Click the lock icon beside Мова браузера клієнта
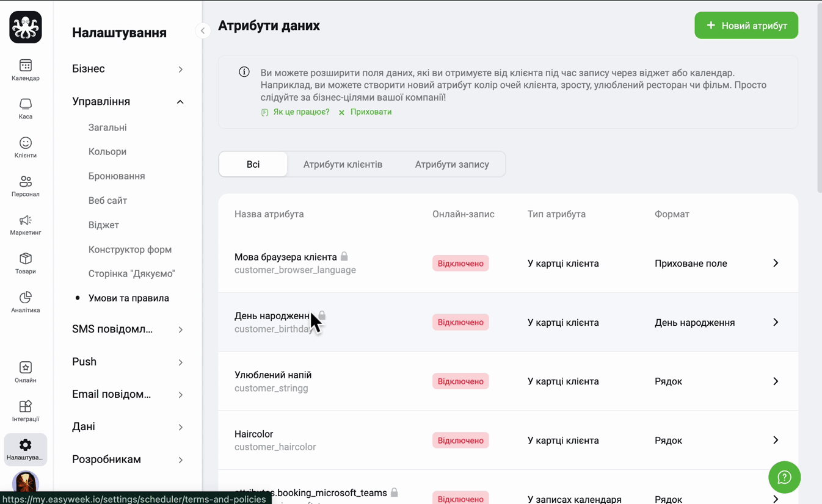The image size is (822, 504). pos(344,256)
